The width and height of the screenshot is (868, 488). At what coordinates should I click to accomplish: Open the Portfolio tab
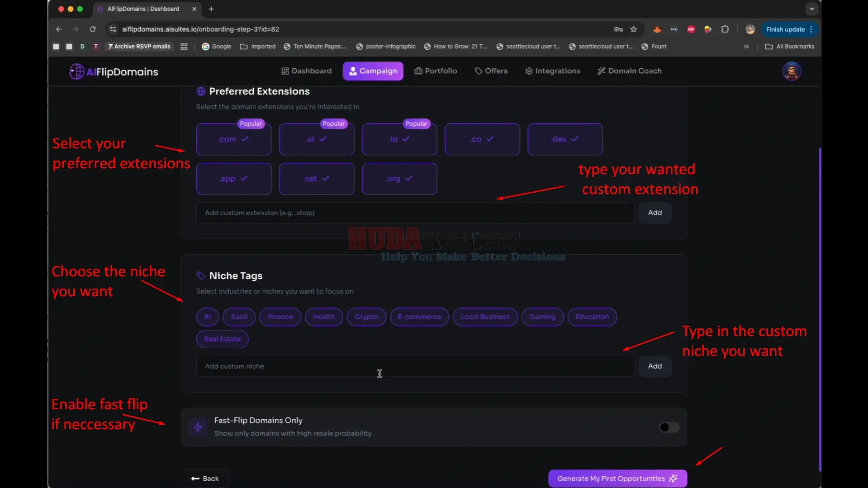(436, 71)
